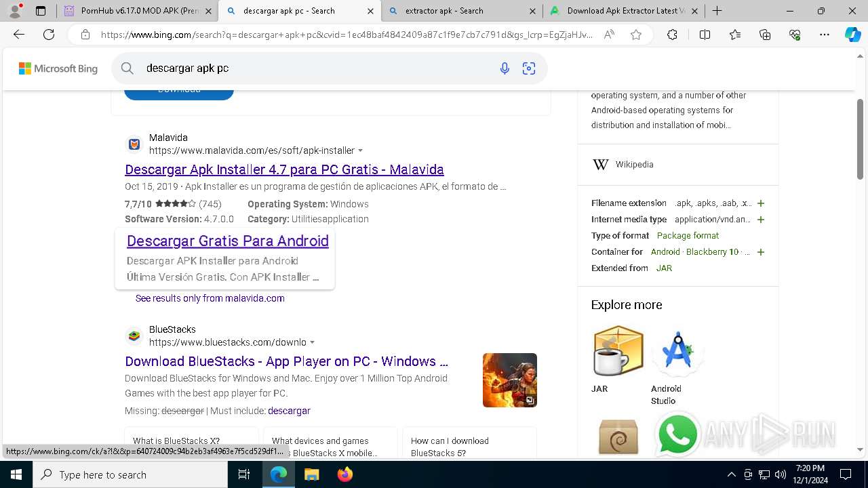
Task: Expand the Internet media type row
Action: pos(761,220)
